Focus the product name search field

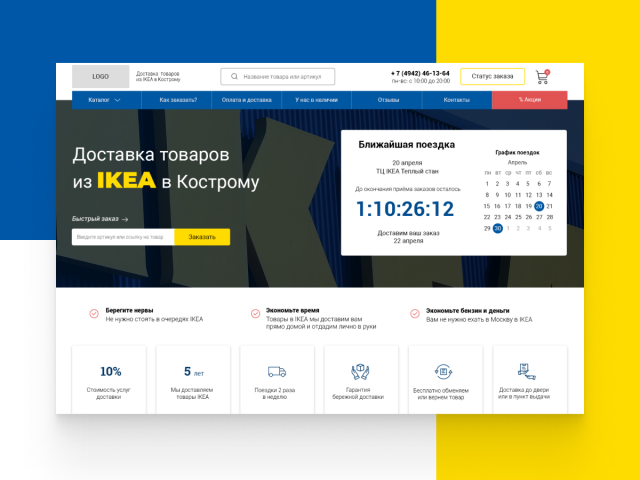(278, 76)
